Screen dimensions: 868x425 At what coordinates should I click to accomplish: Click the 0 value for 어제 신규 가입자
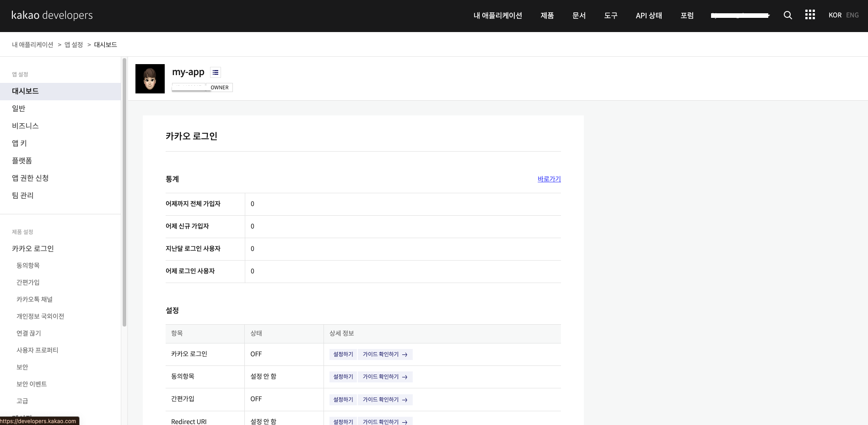point(253,226)
